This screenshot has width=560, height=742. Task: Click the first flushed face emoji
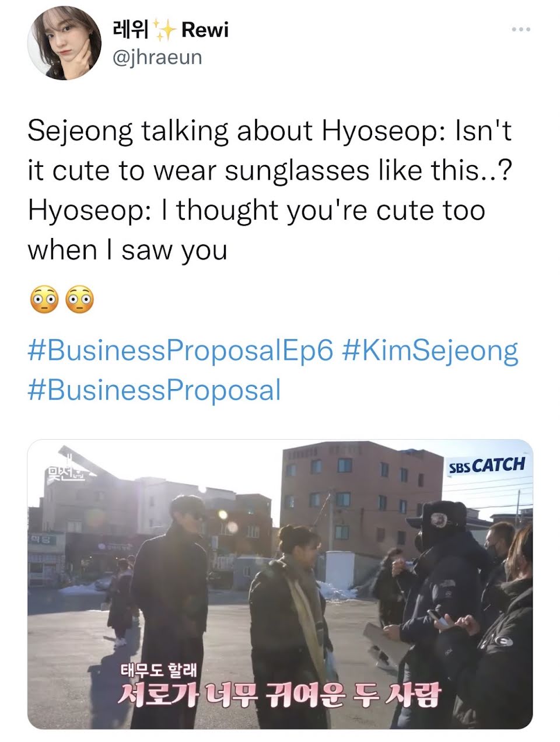coord(43,300)
